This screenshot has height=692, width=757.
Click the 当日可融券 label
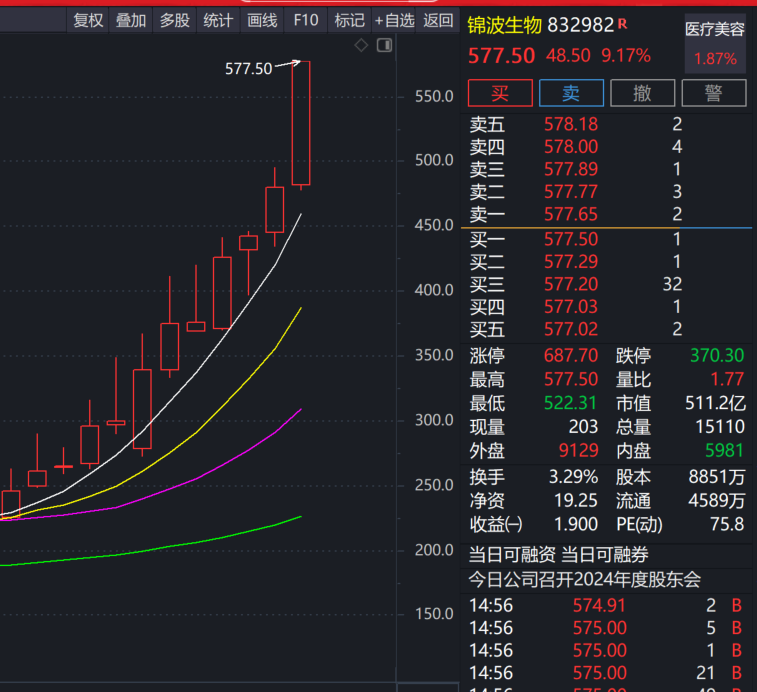click(x=605, y=555)
